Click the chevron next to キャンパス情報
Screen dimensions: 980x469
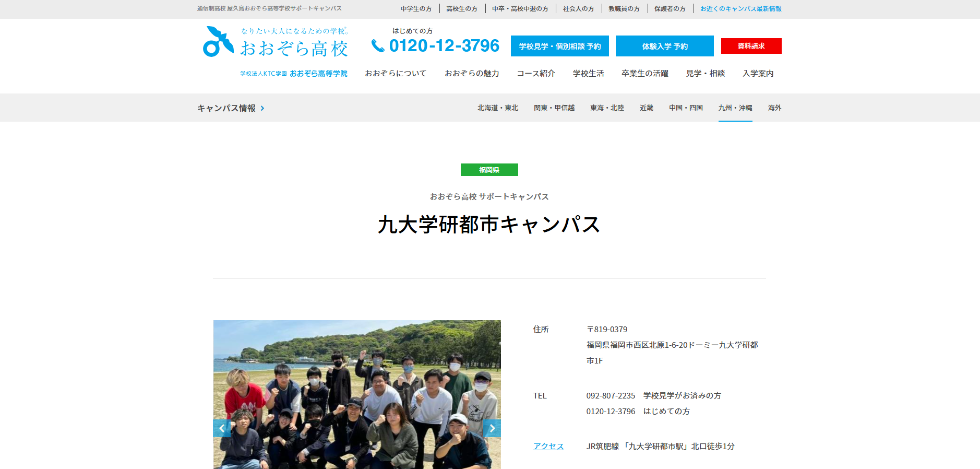pyautogui.click(x=262, y=108)
